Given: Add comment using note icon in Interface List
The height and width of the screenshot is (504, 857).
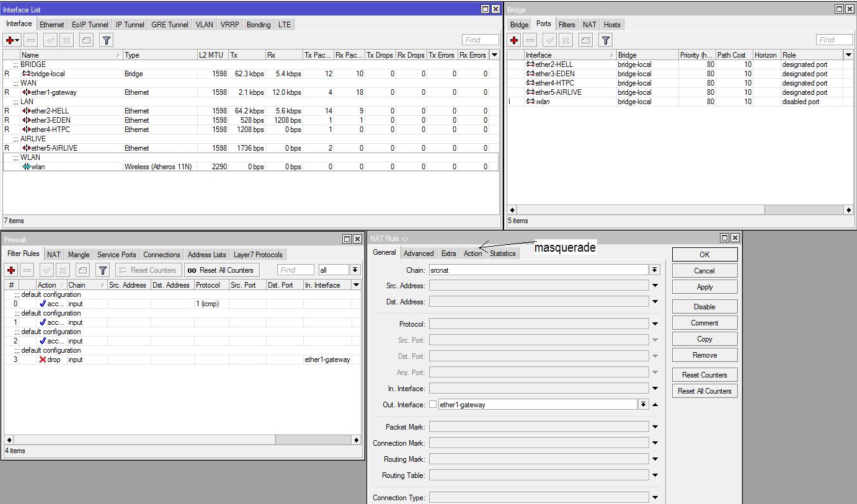Looking at the screenshot, I should point(86,40).
